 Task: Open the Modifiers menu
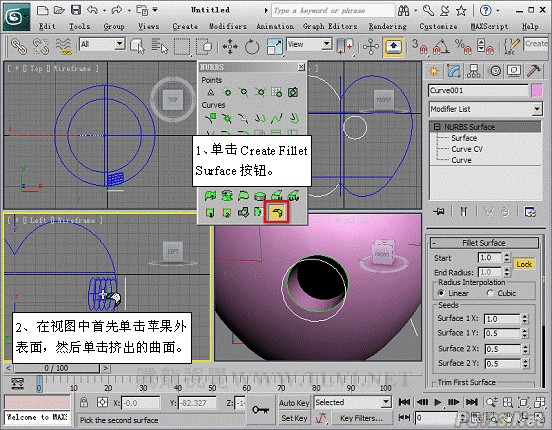coord(228,26)
